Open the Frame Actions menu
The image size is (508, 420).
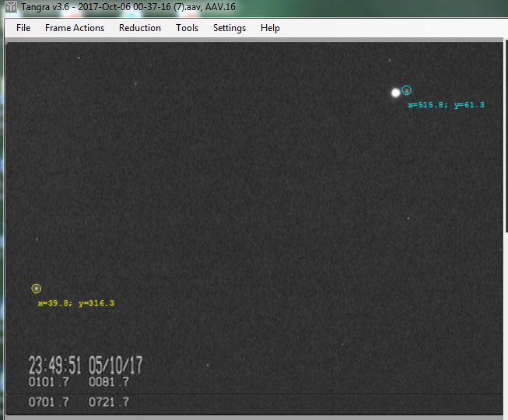(74, 28)
